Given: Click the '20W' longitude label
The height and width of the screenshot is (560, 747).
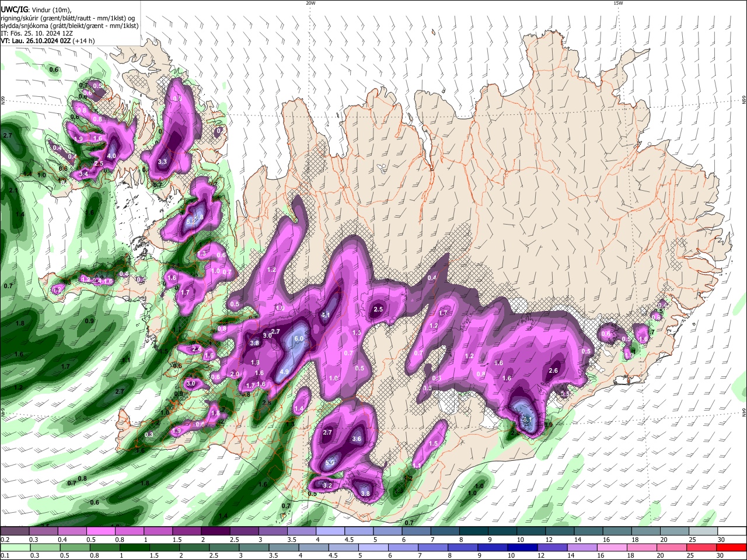Looking at the screenshot, I should [x=310, y=3].
